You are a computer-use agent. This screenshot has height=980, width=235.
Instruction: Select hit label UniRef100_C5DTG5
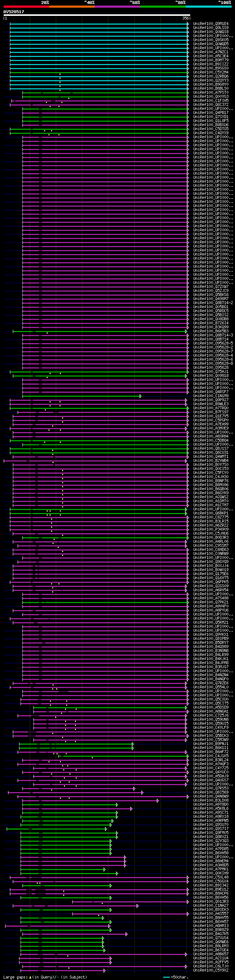(x=211, y=129)
